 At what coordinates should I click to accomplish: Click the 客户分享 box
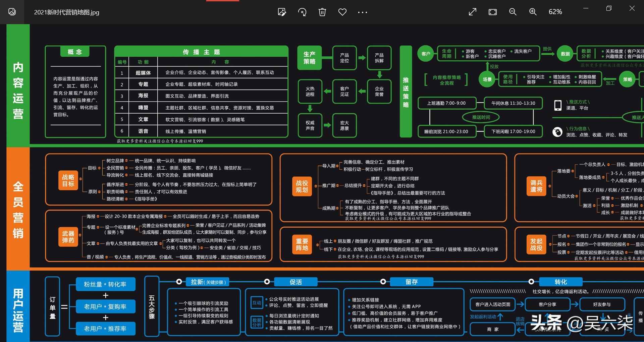pyautogui.click(x=547, y=304)
